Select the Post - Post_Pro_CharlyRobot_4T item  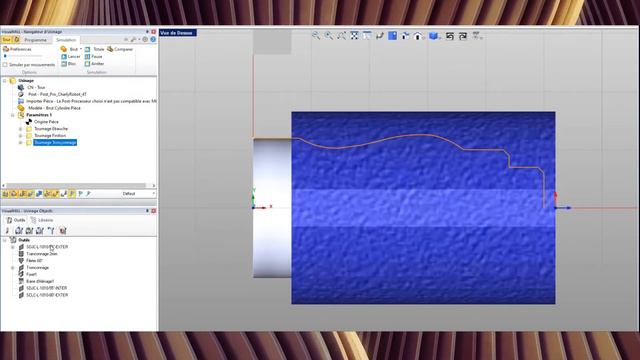[57, 94]
